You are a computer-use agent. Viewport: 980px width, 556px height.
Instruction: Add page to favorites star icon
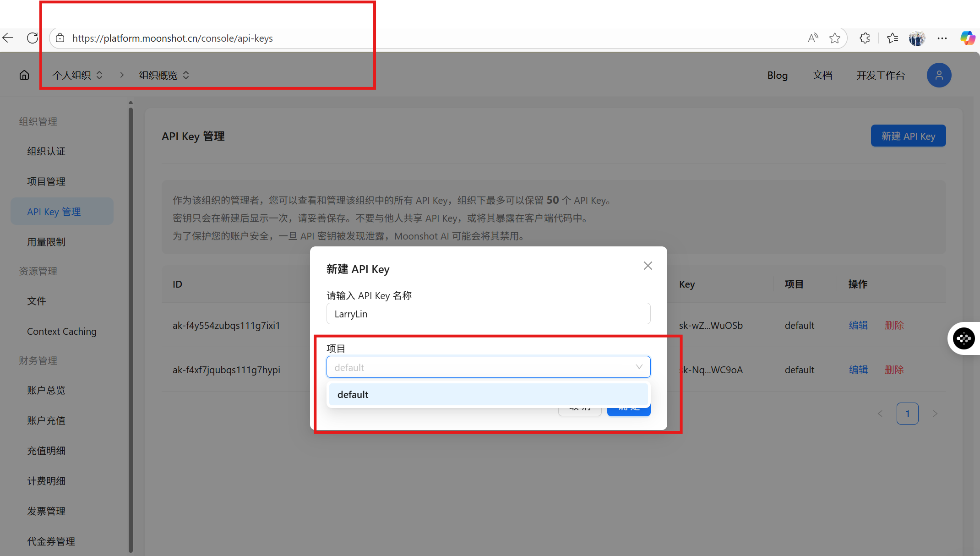tap(835, 38)
